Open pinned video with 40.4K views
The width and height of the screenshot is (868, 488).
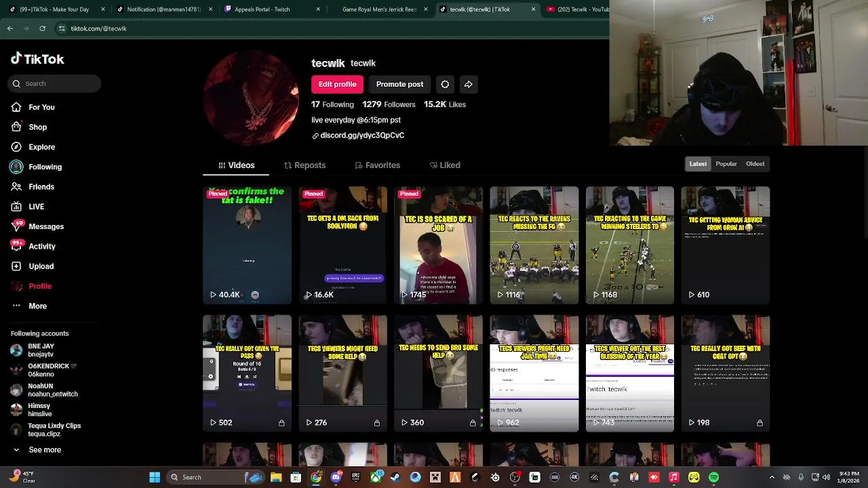tap(247, 245)
